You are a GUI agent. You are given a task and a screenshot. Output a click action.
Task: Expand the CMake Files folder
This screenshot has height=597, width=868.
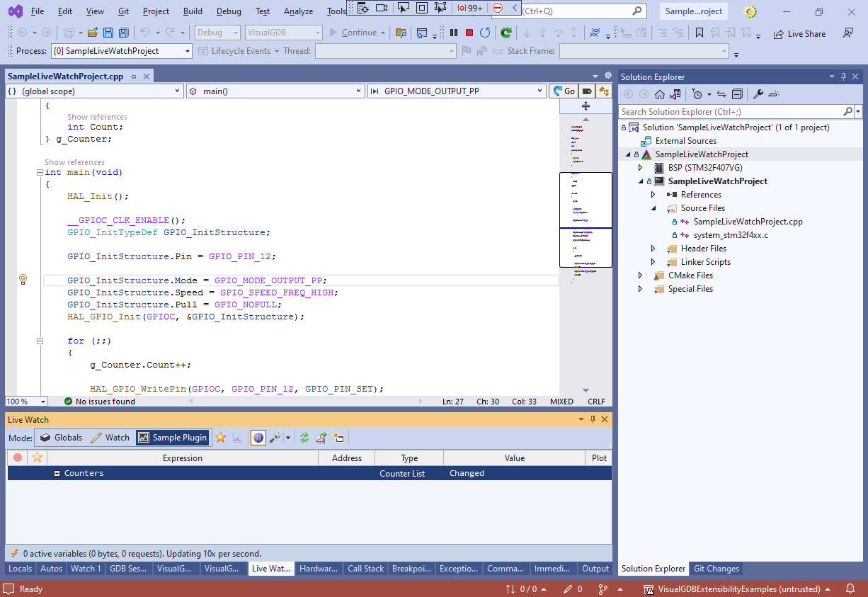[640, 275]
